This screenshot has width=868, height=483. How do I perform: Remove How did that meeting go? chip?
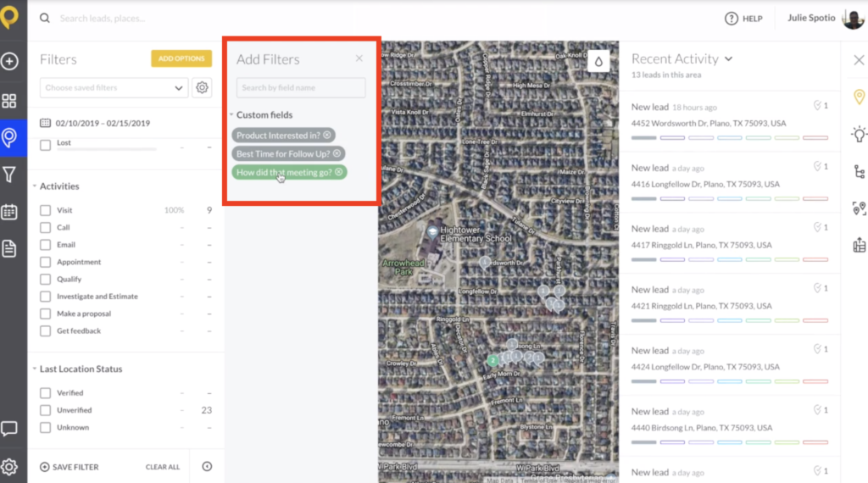339,172
